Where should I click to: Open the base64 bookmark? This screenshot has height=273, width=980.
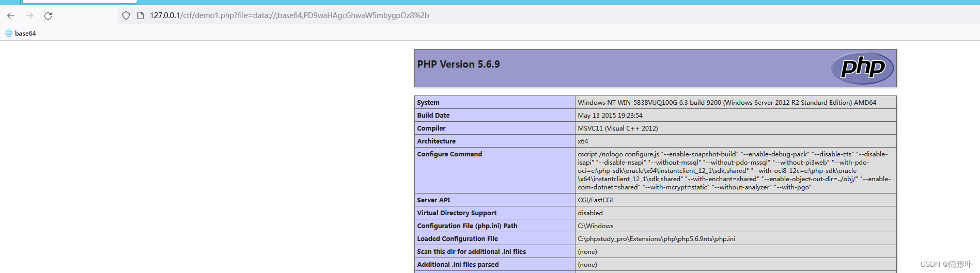pos(21,33)
